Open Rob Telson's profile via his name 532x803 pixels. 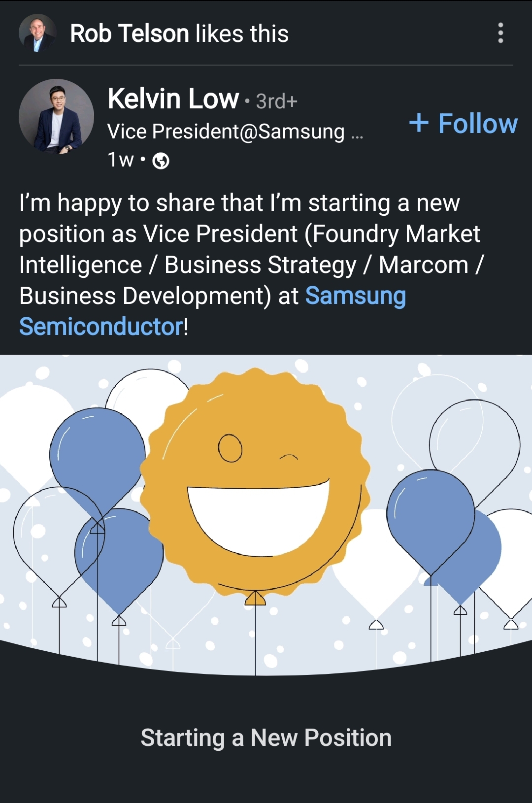[130, 33]
